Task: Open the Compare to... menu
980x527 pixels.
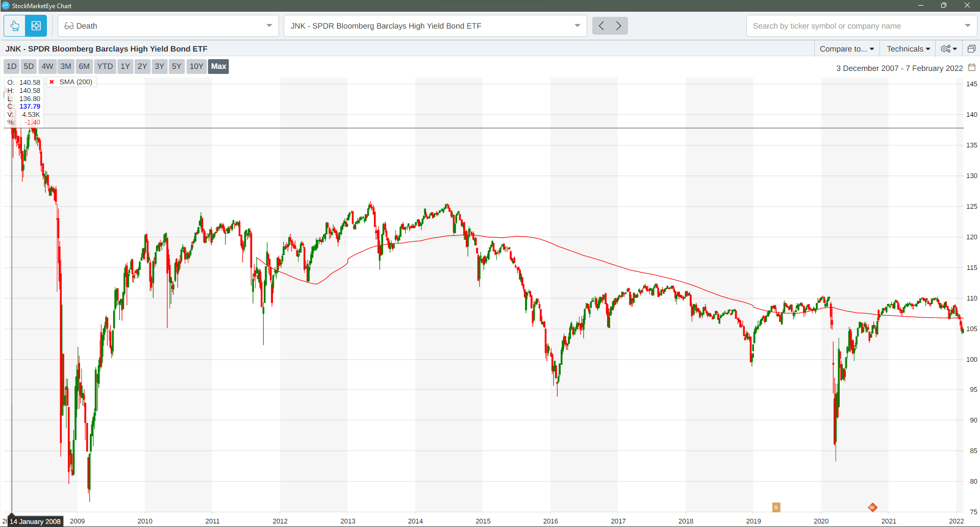Action: (x=846, y=49)
